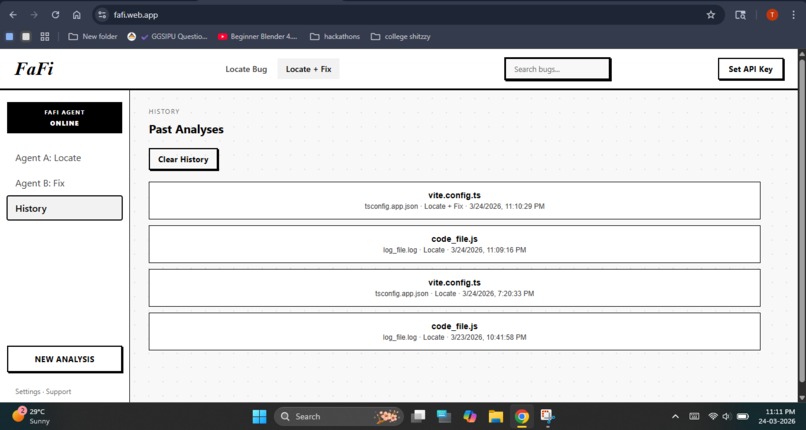Show hidden system tray icons

click(x=675, y=416)
